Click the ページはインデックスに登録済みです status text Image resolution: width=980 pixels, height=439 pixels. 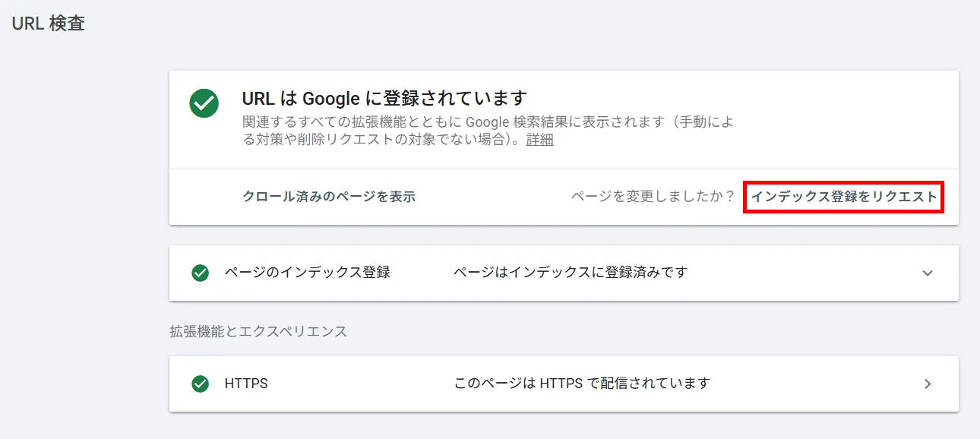click(x=571, y=272)
